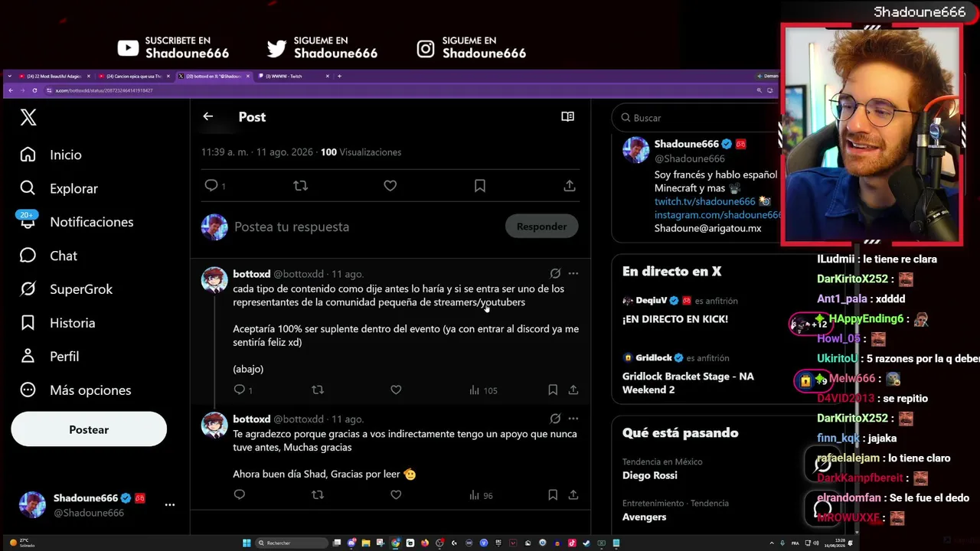Share the 'Gracias por leer' reply
The image size is (980, 551).
pos(573,495)
